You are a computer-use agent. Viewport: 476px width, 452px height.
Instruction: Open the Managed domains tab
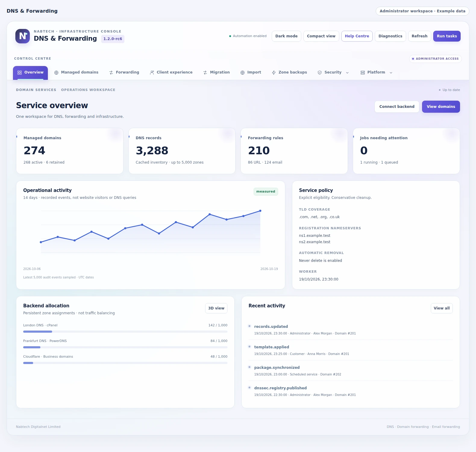(x=76, y=73)
